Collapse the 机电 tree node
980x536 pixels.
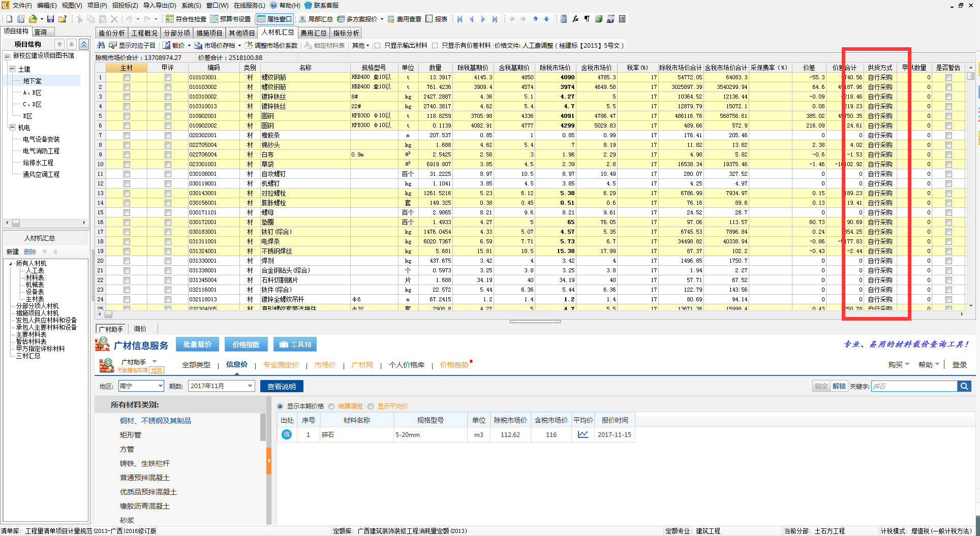point(12,127)
